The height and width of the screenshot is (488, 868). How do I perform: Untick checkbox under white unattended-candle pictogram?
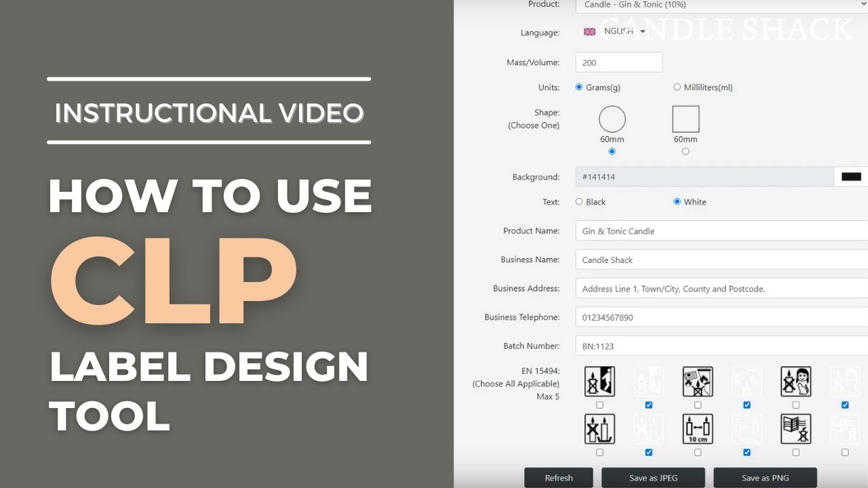point(649,405)
